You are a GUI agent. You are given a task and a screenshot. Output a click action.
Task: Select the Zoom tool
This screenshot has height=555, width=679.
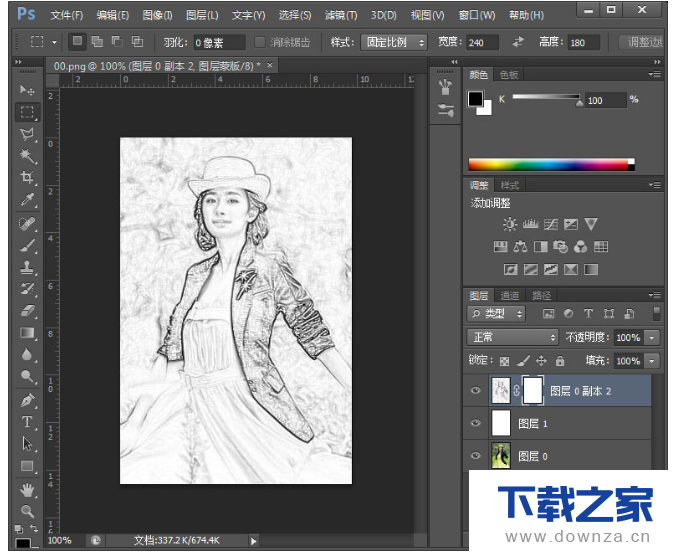(27, 511)
